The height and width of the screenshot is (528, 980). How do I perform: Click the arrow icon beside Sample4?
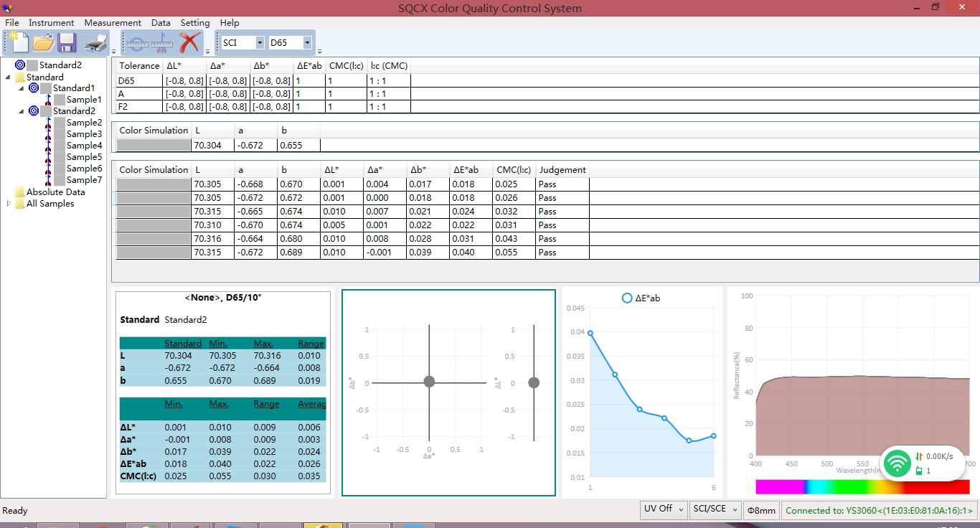(47, 146)
